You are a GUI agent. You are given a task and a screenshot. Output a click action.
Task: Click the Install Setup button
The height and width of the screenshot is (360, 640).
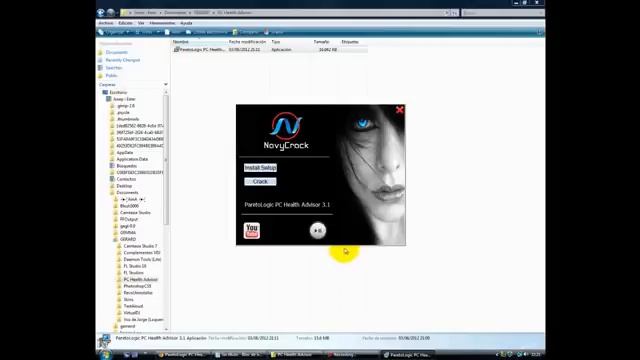260,168
